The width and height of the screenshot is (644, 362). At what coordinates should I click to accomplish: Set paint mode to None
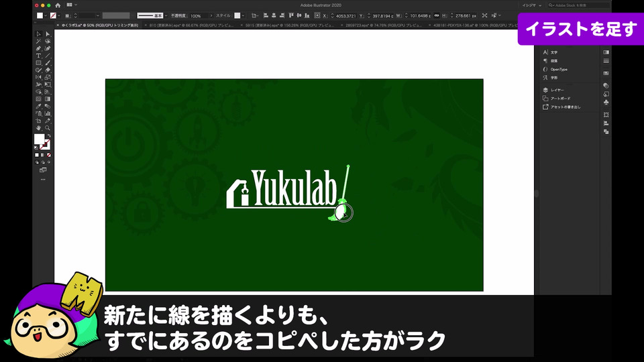point(49,155)
